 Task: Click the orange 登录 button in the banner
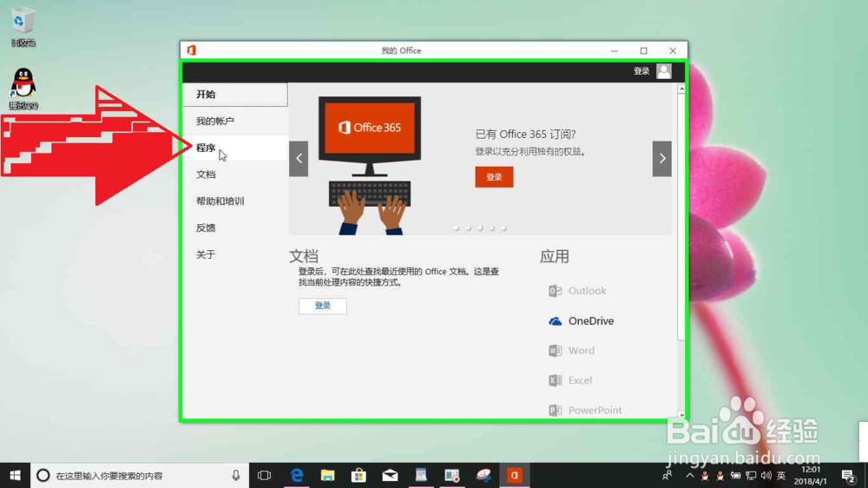[x=494, y=177]
